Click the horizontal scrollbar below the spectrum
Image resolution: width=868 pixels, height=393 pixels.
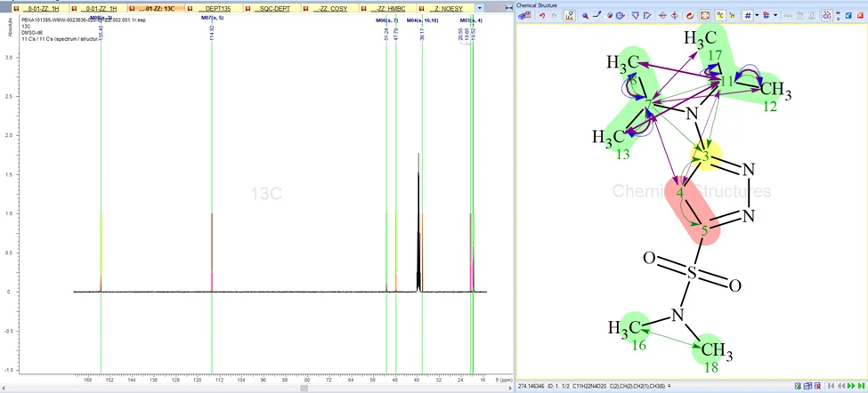click(x=257, y=389)
